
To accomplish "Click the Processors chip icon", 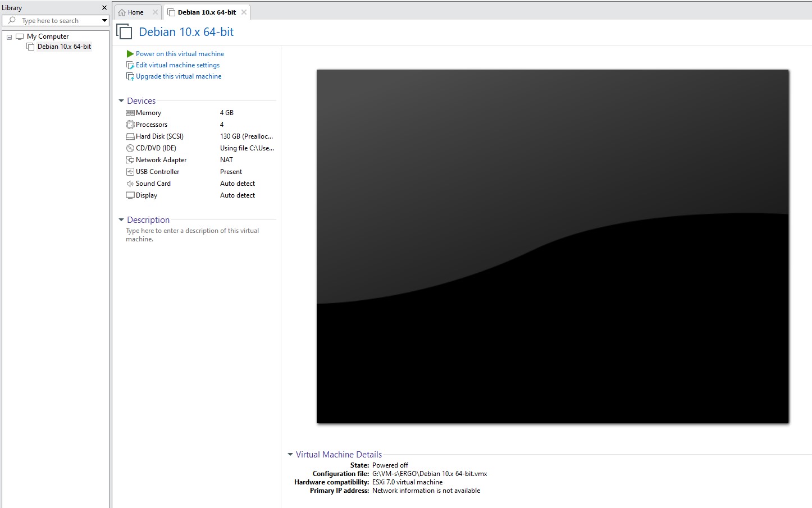I will click(130, 125).
